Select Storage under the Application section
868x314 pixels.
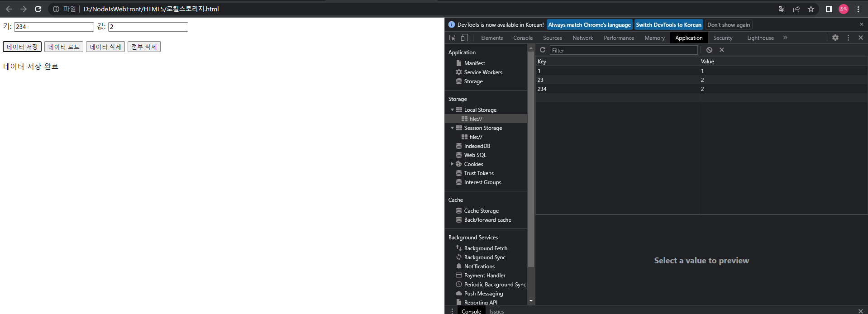(x=473, y=81)
